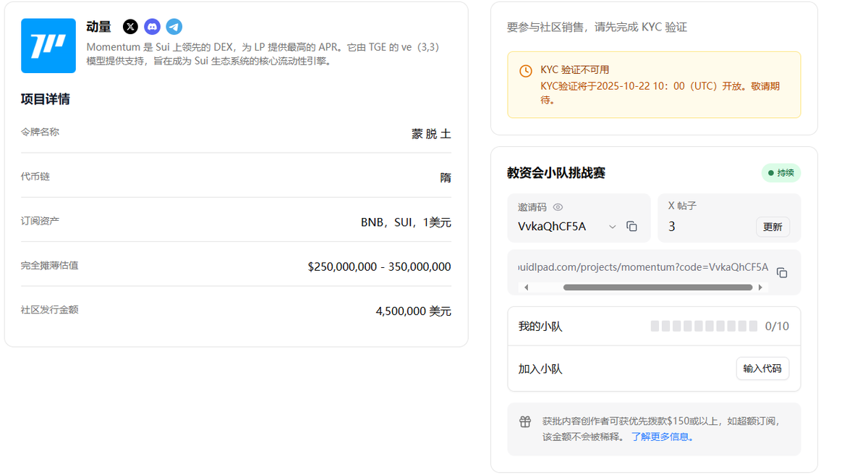Click the 持续 status badge
The image size is (868, 475).
[x=781, y=173]
